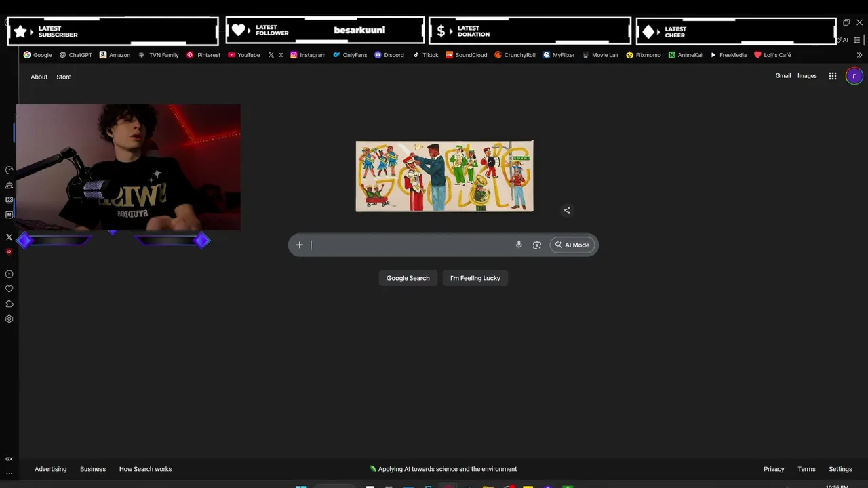Expand the bookmarks bar overflow chevron
Image resolution: width=868 pixels, height=488 pixels.
point(859,55)
